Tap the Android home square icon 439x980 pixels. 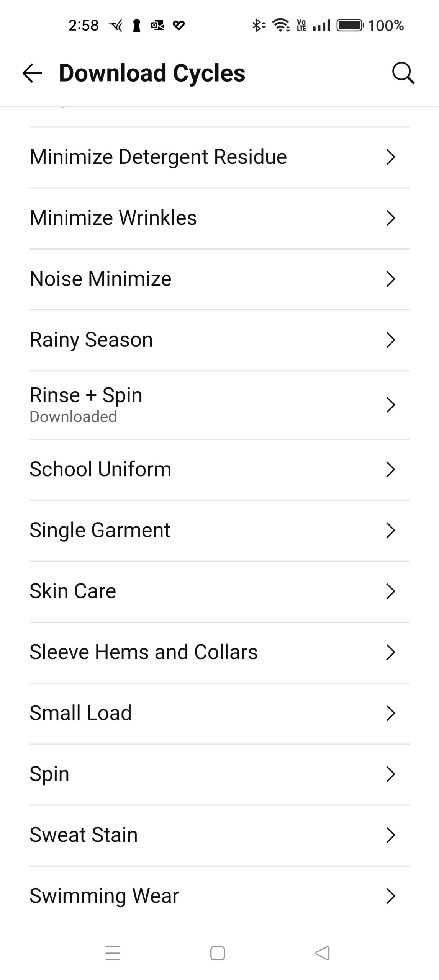(218, 953)
